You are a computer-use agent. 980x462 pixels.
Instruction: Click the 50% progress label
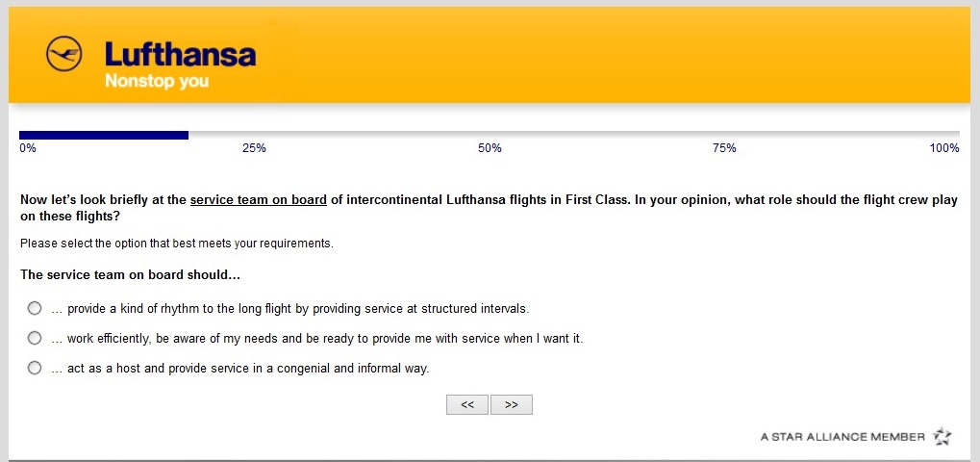click(490, 148)
